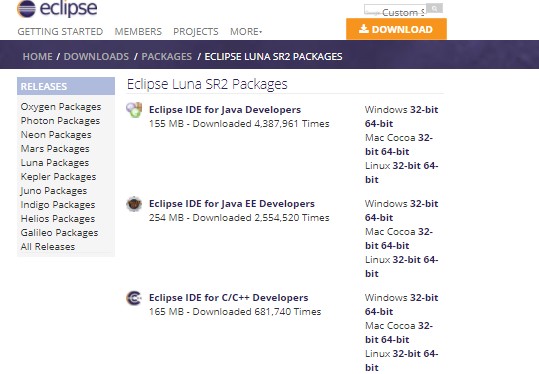This screenshot has width=539, height=374.
Task: Click the orange DOWNLOAD button
Action: [x=396, y=29]
